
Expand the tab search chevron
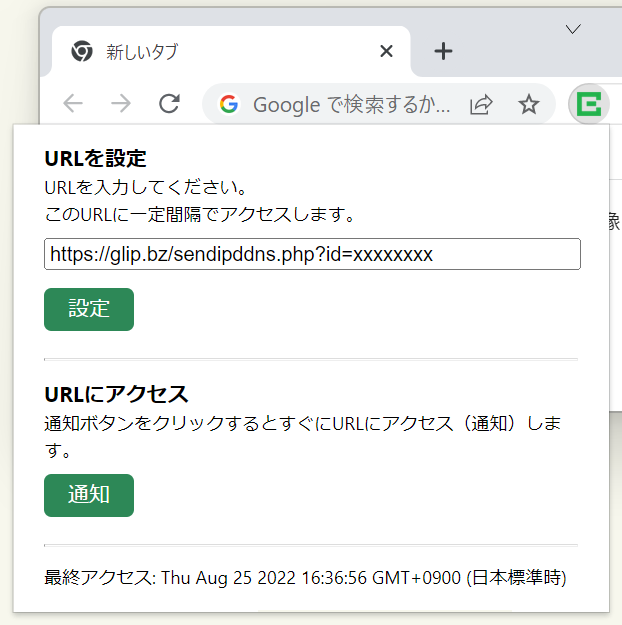coord(573,29)
